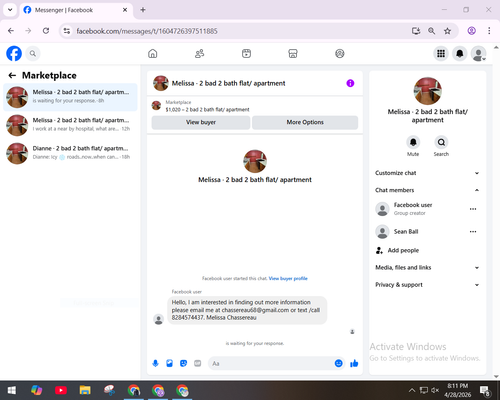Click the $1,020 2 bad 2 bath listing text
500x400 pixels.
[x=207, y=110]
